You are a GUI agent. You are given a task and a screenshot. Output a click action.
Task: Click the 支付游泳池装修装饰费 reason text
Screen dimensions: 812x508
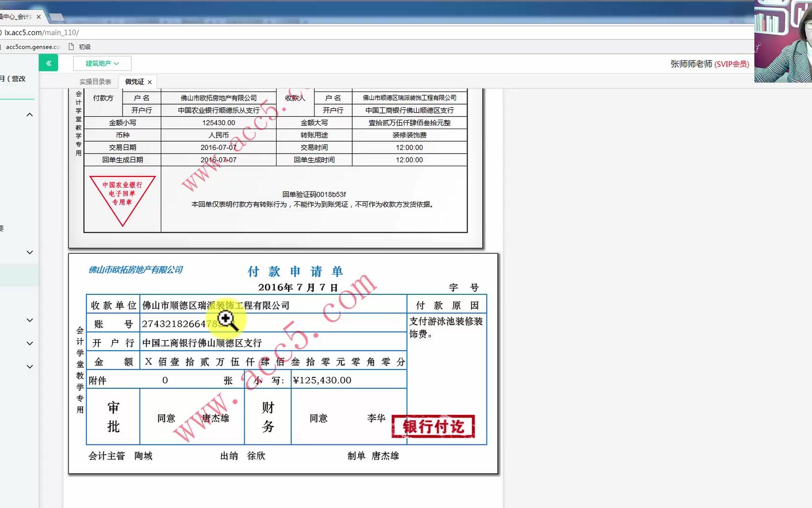[x=446, y=328]
